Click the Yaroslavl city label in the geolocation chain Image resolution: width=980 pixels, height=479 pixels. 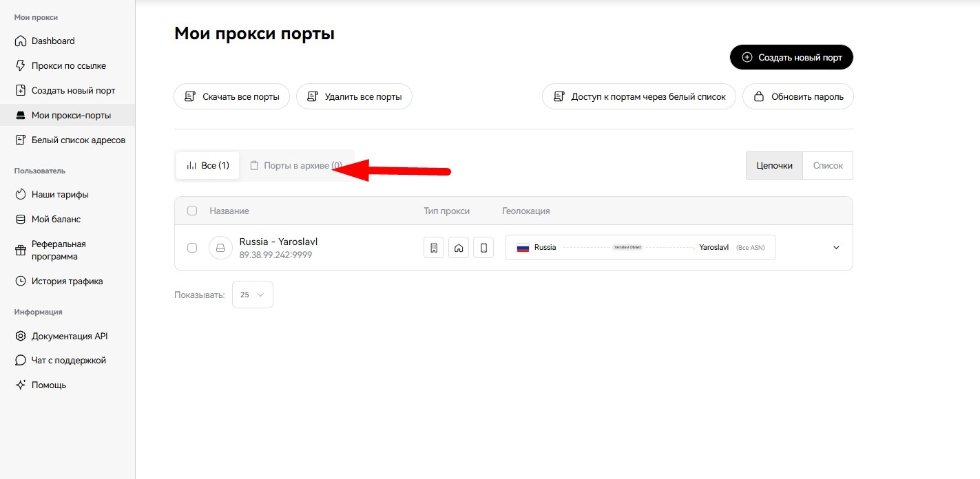(x=713, y=247)
